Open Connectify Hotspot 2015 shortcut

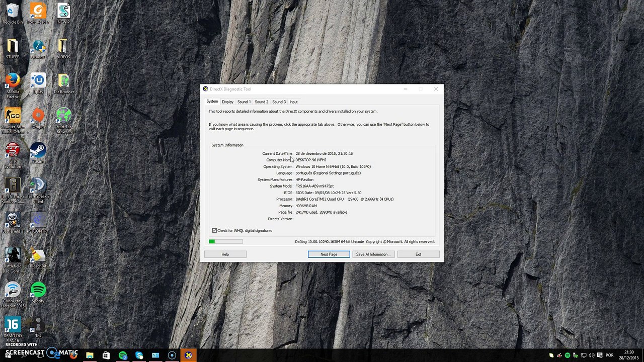tap(13, 295)
